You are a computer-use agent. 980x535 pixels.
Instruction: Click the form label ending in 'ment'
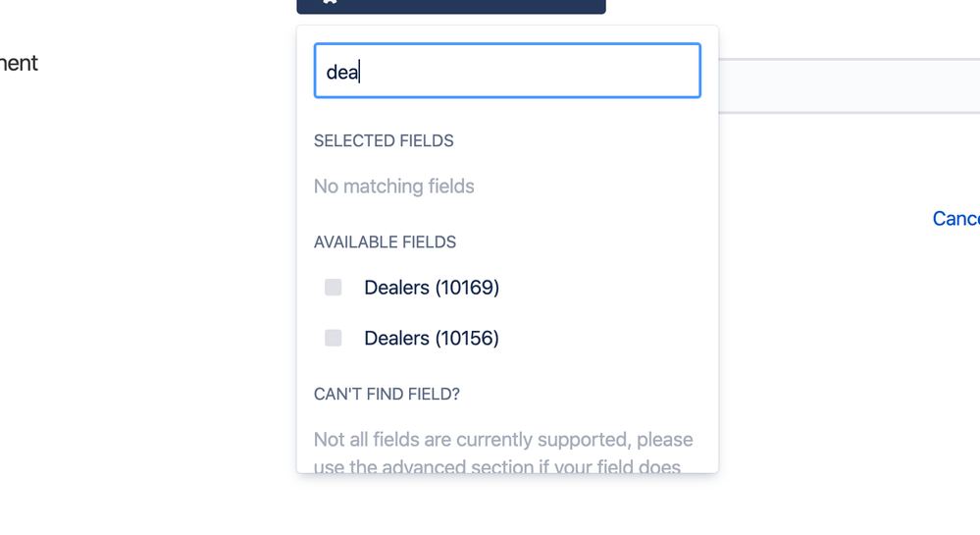(19, 63)
